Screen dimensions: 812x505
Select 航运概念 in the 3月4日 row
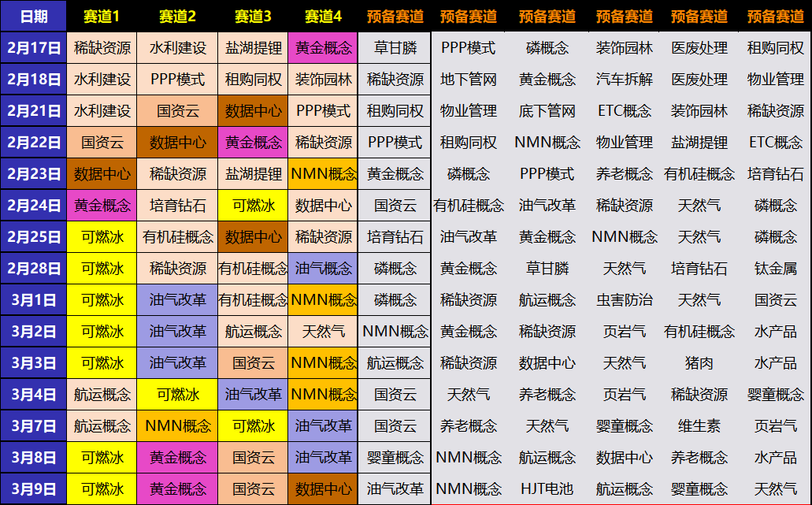click(x=102, y=395)
